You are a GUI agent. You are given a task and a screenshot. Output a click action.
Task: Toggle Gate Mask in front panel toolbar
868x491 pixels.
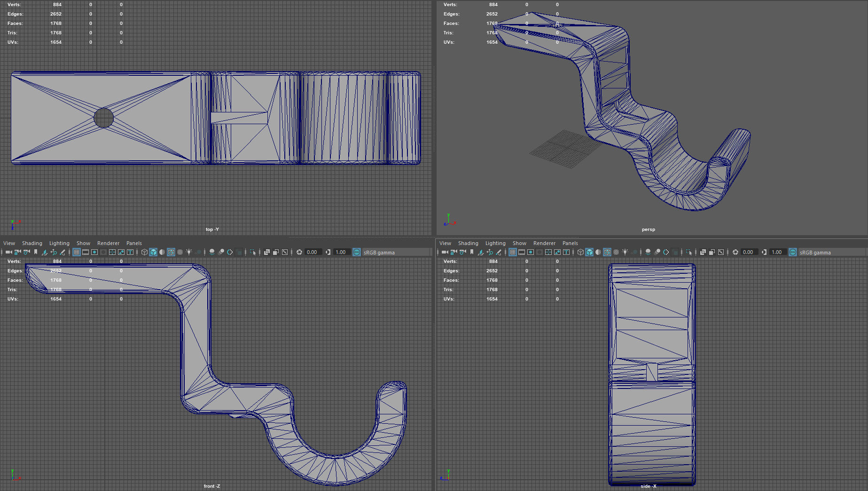point(103,252)
